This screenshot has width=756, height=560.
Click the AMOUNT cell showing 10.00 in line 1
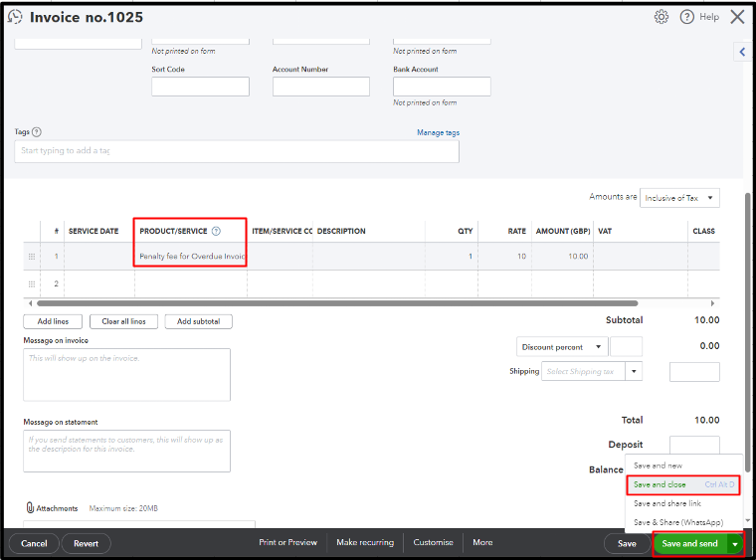[563, 257]
